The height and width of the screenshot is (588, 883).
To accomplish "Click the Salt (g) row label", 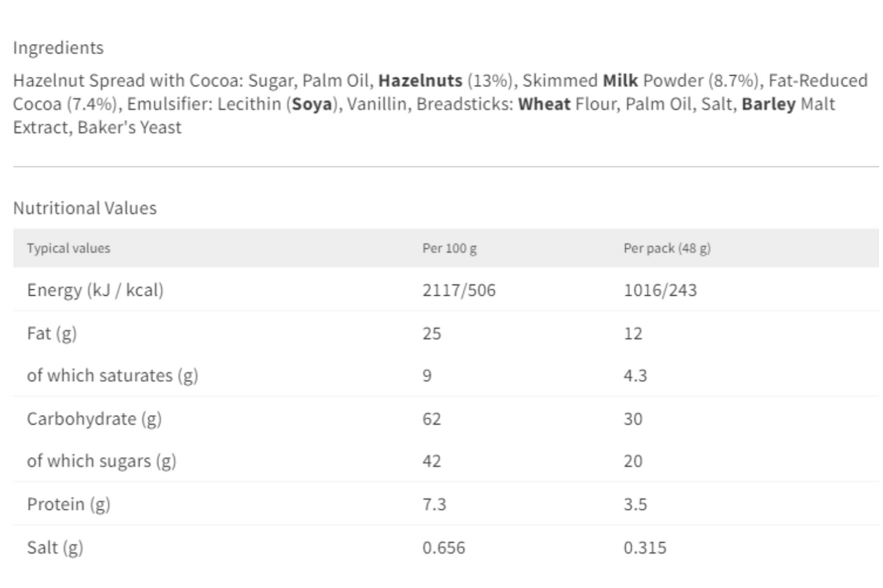I will click(54, 548).
